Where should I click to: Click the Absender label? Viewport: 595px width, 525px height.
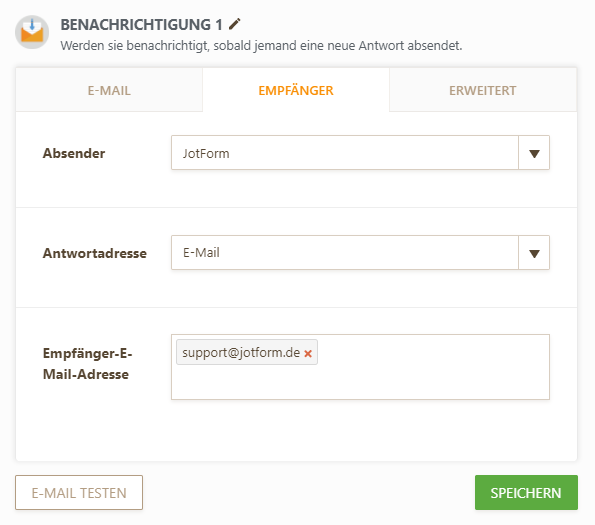tap(74, 153)
